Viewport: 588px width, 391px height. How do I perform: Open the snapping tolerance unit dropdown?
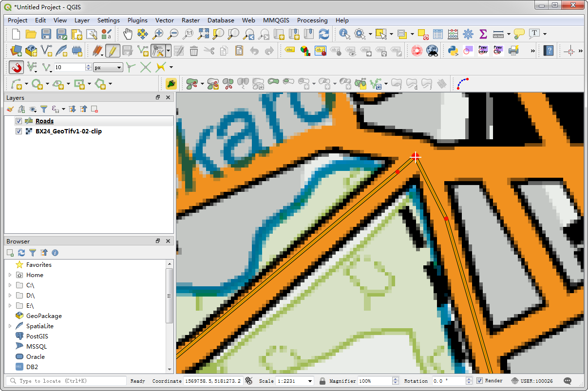tap(108, 67)
